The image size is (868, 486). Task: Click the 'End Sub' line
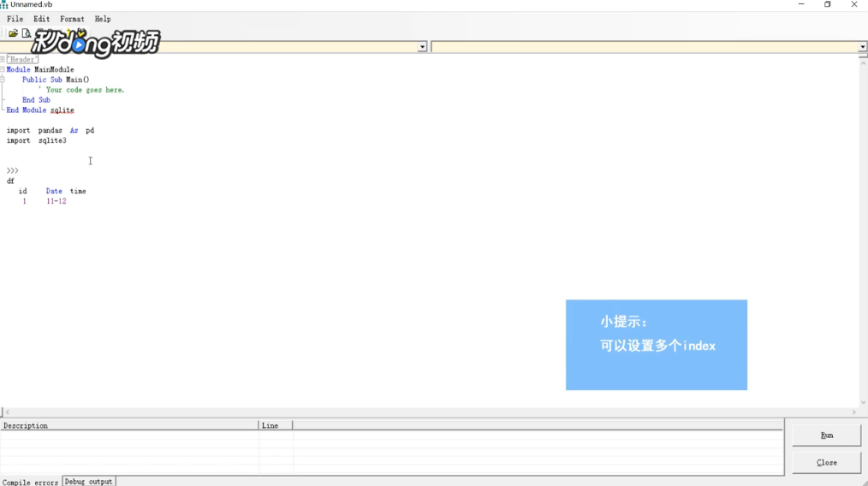(36, 99)
